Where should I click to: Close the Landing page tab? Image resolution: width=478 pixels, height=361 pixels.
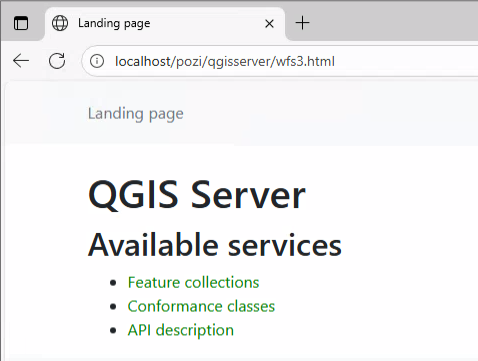click(x=269, y=24)
